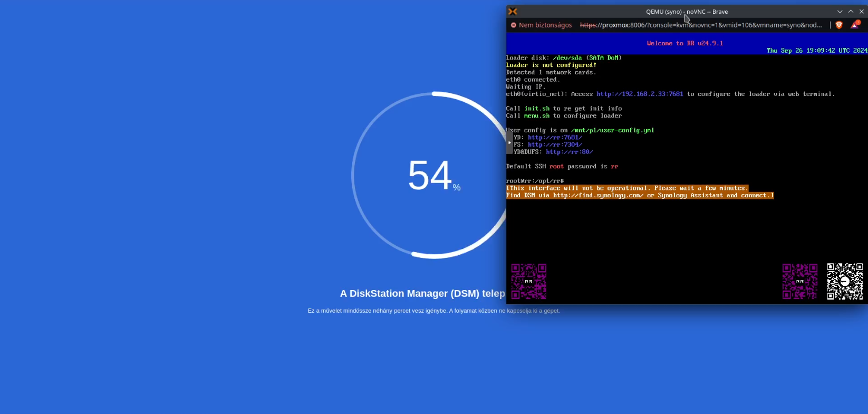868x414 pixels.
Task: Click 'root@rr:/opt/rr#' shell prompt
Action: coord(535,181)
